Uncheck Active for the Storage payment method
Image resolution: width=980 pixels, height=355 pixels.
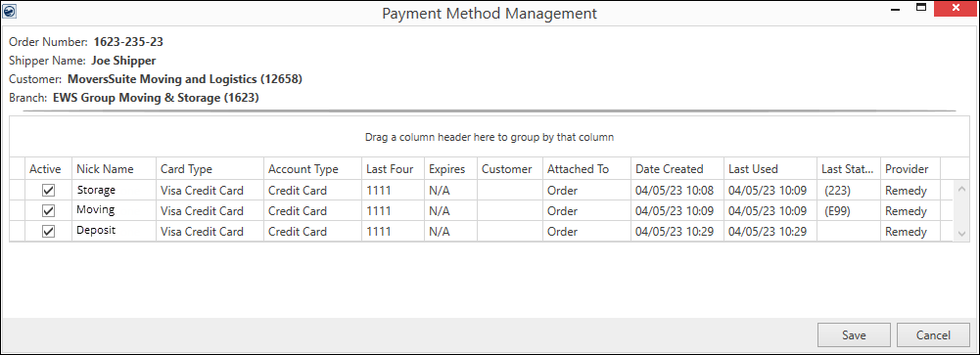[x=48, y=191]
